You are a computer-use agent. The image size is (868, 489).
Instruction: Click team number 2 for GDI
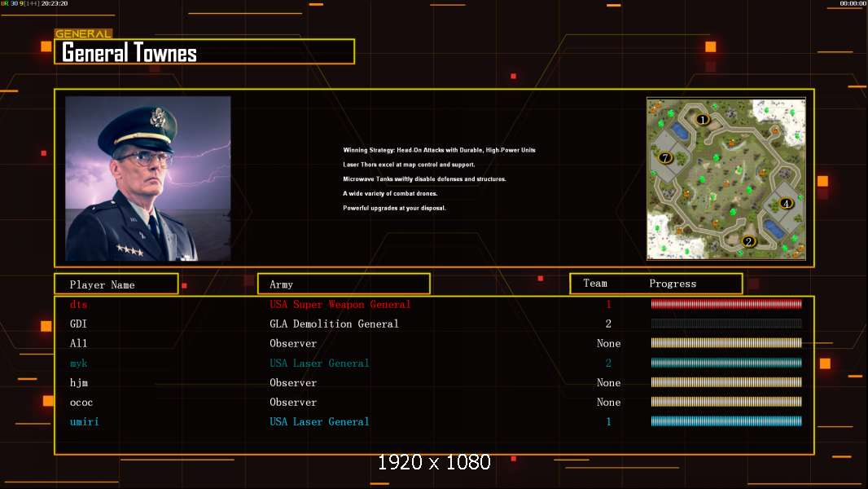point(608,324)
